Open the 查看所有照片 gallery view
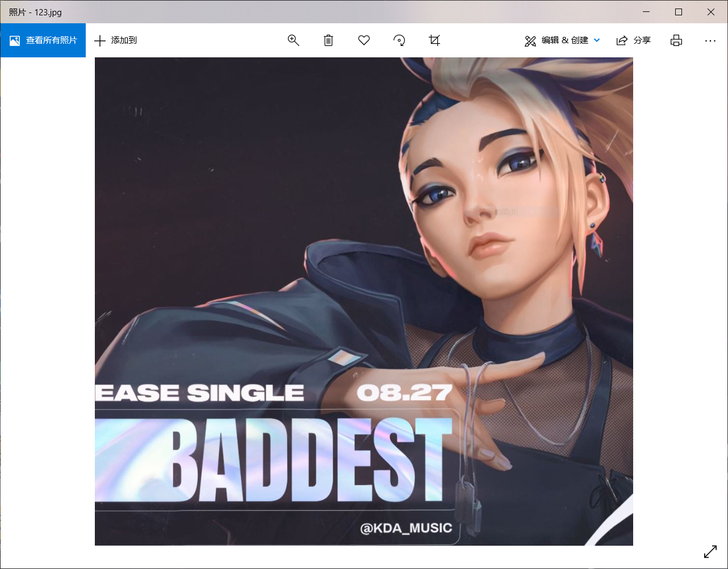Screen dimensions: 728x569 [x=43, y=40]
